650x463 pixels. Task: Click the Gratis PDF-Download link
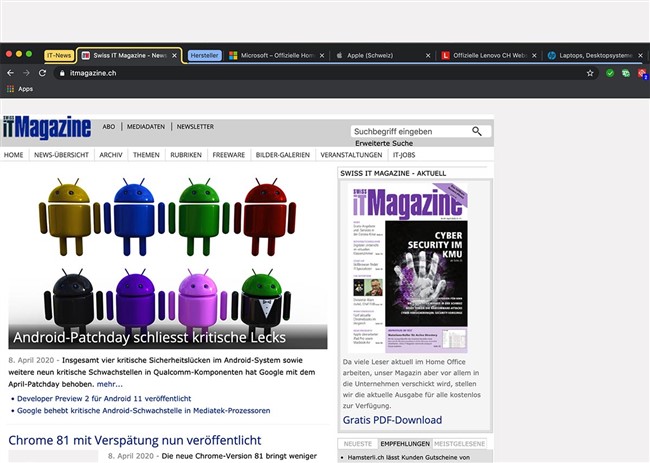click(392, 420)
